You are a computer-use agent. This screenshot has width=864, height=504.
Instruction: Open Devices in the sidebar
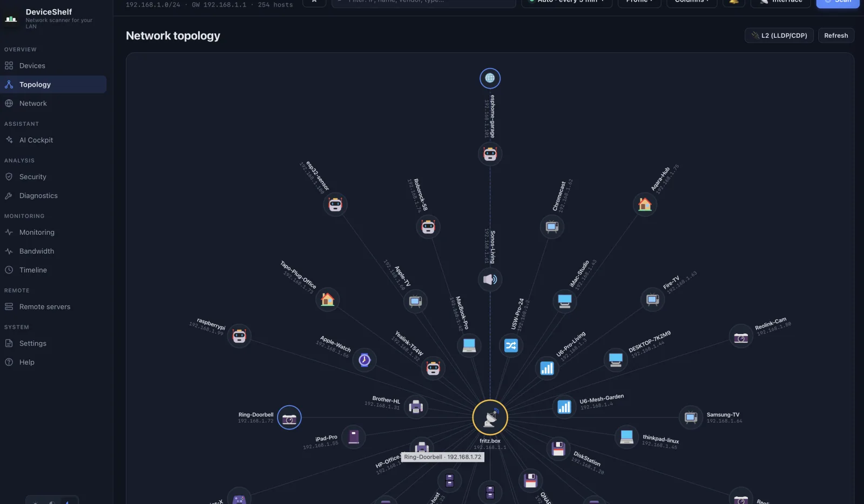point(53,66)
